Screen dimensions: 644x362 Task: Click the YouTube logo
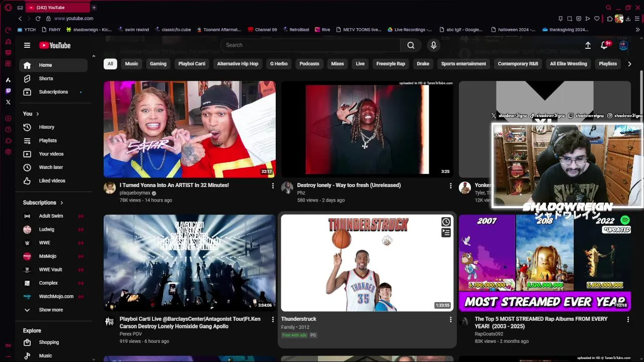tap(55, 45)
